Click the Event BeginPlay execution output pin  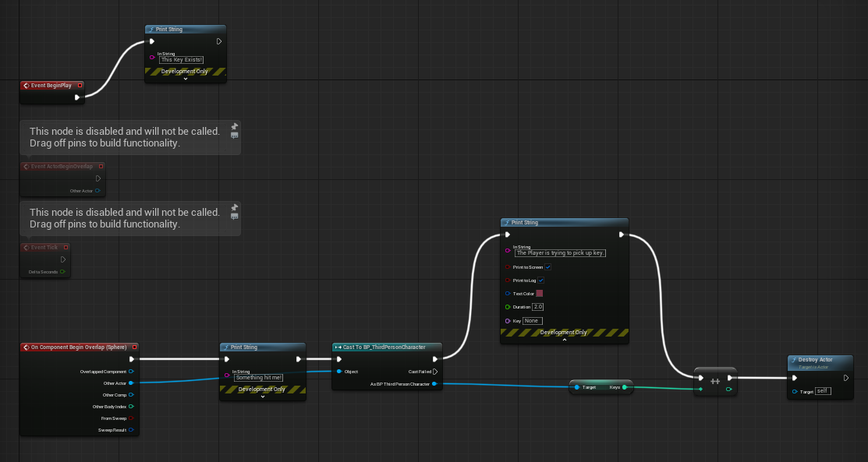[x=77, y=97]
